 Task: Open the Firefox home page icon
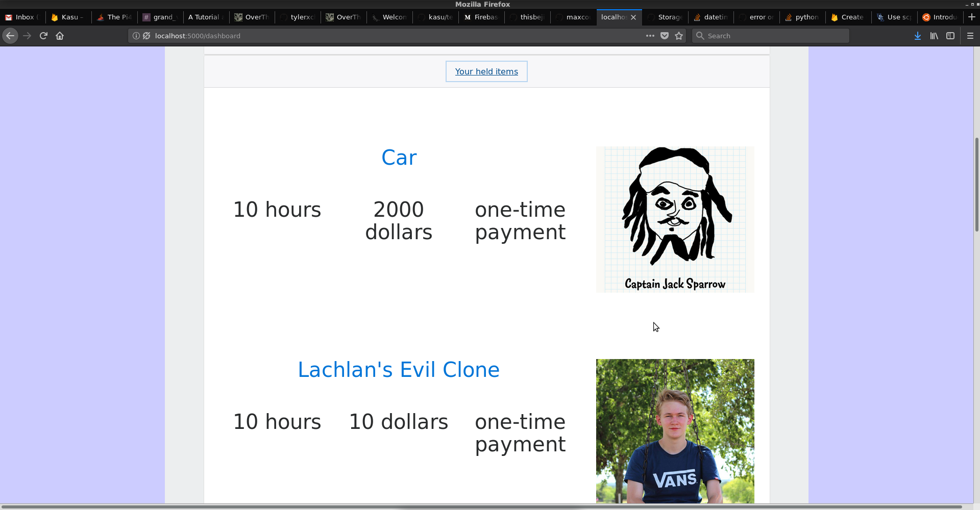tap(60, 36)
